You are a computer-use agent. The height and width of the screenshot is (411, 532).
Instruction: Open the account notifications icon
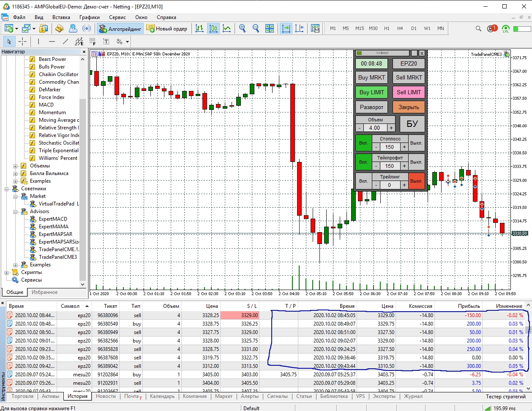[x=492, y=28]
